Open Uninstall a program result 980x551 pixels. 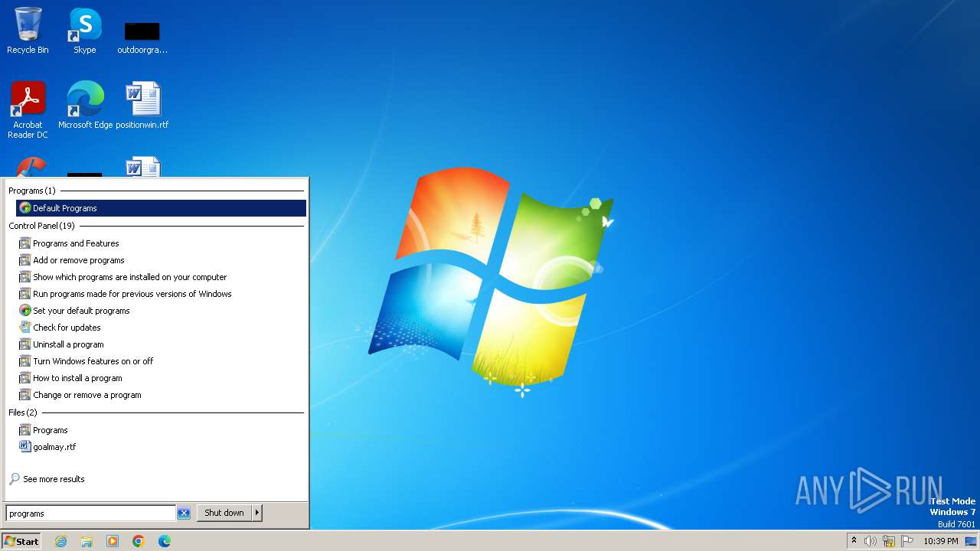coord(161,344)
